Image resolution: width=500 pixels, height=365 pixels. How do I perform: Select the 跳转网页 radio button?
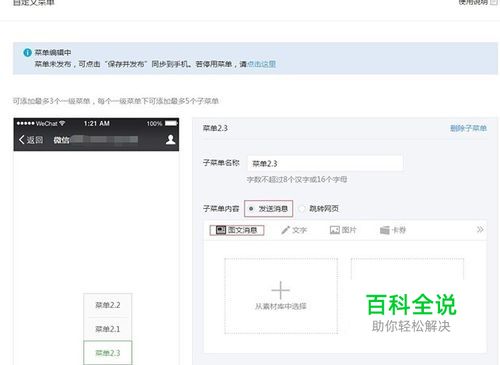302,209
